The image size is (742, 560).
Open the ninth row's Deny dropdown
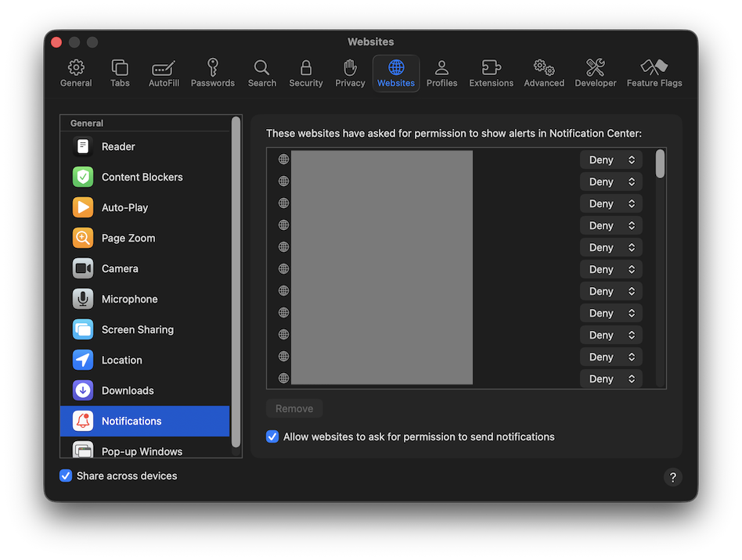tap(611, 335)
